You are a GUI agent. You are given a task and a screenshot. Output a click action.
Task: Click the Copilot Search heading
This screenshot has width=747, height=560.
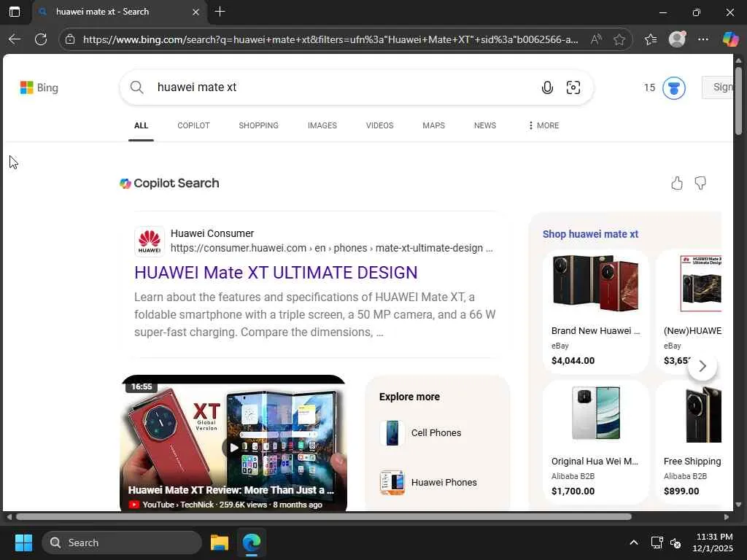coord(177,183)
